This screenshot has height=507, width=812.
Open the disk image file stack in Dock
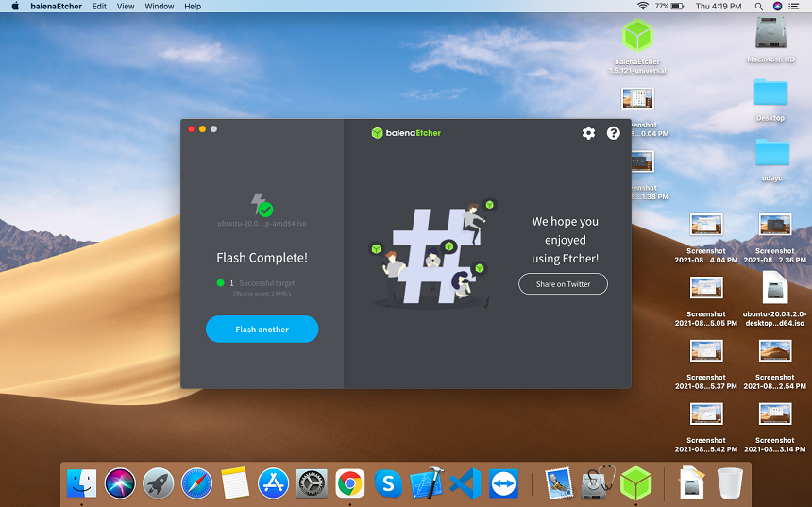click(692, 482)
